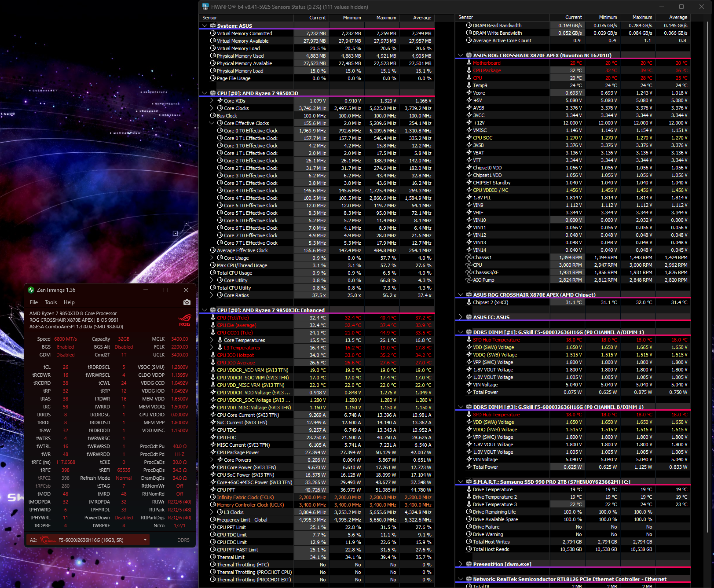Open the File menu in ZenTimings
The height and width of the screenshot is (588, 714).
point(34,302)
